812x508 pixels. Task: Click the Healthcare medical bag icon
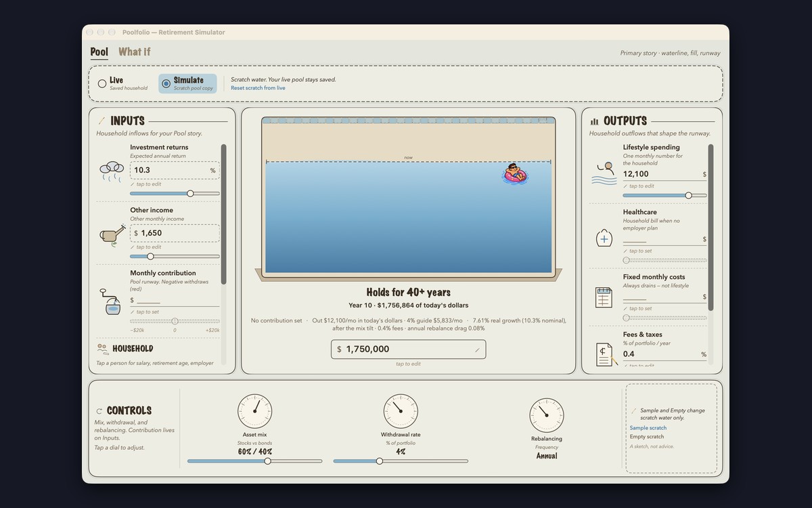pos(604,238)
